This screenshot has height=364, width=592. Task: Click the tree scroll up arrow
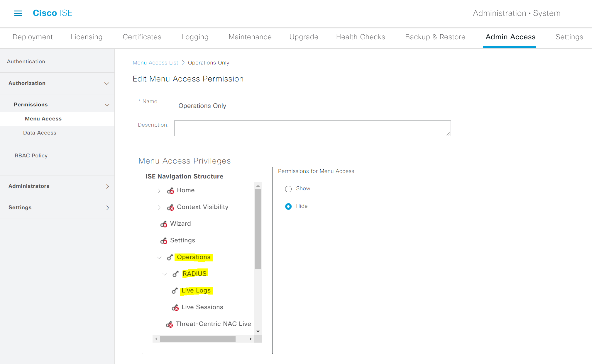point(258,186)
